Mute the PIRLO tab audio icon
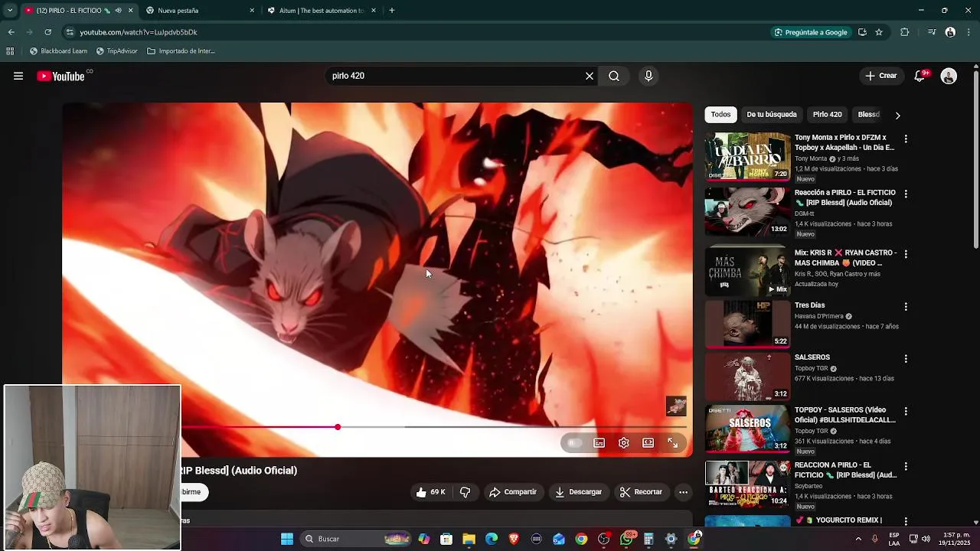The height and width of the screenshot is (551, 980). click(118, 11)
